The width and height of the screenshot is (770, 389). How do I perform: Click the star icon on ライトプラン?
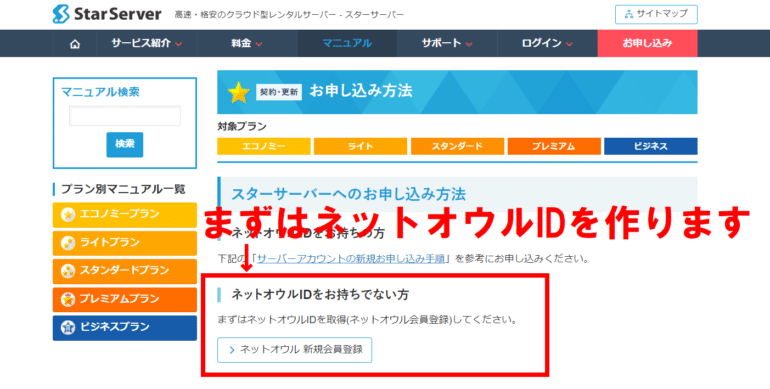[68, 243]
